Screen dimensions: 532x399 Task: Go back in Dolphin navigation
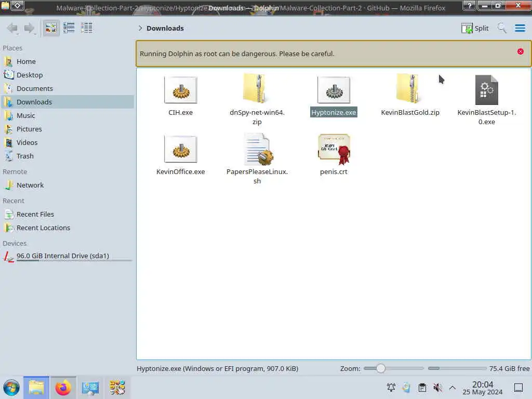(12, 28)
